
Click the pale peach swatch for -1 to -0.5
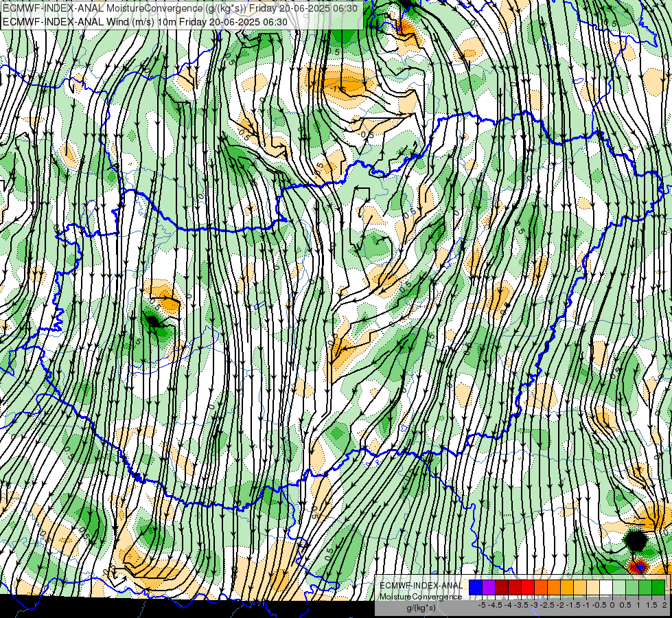(x=593, y=587)
